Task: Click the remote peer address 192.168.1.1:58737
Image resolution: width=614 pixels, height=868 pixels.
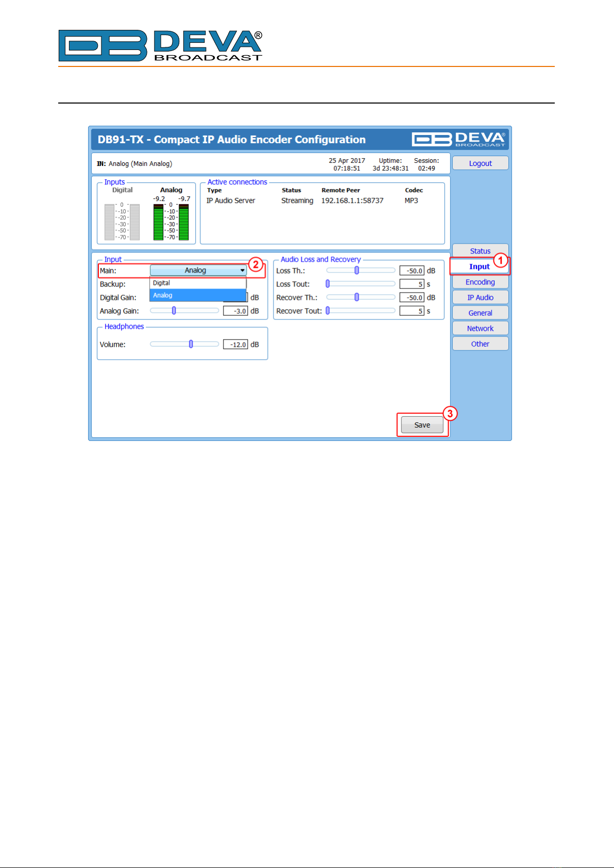Action: pyautogui.click(x=352, y=200)
